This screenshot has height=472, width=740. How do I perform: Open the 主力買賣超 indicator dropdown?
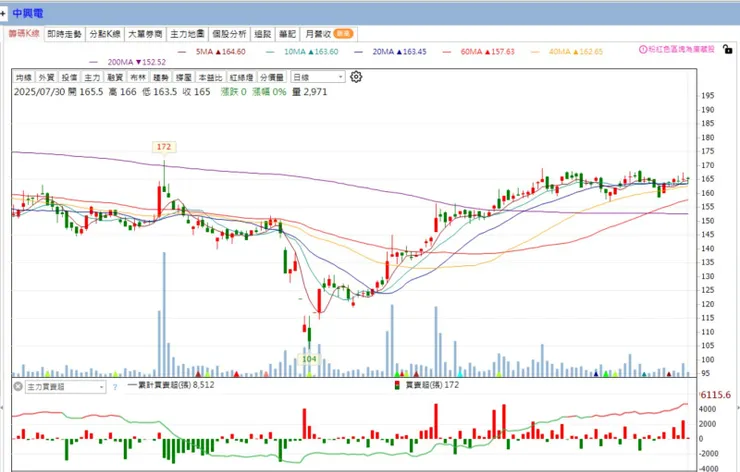[x=65, y=387]
